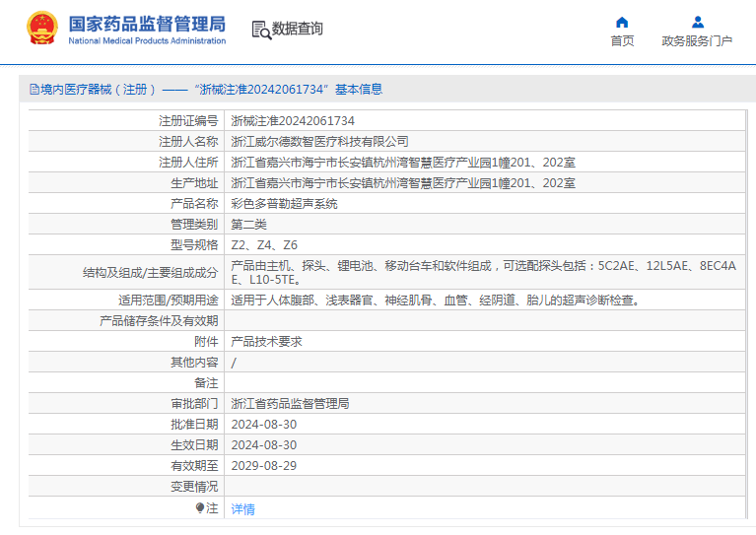Click the document icon before 境内医疗器械
Screen dimensions: 756x535
click(34, 90)
